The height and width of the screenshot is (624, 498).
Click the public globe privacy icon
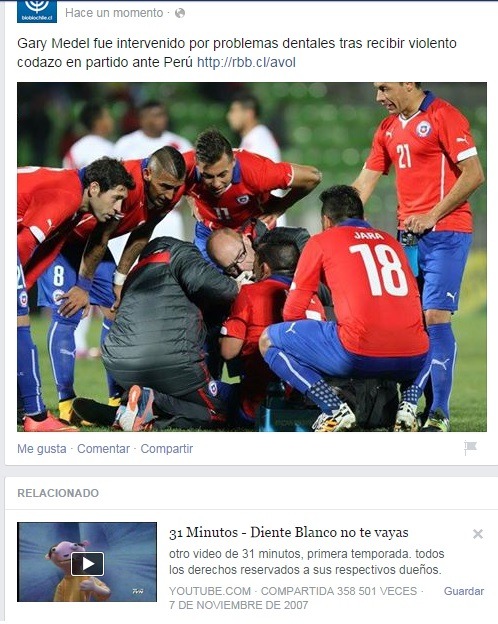coord(180,13)
